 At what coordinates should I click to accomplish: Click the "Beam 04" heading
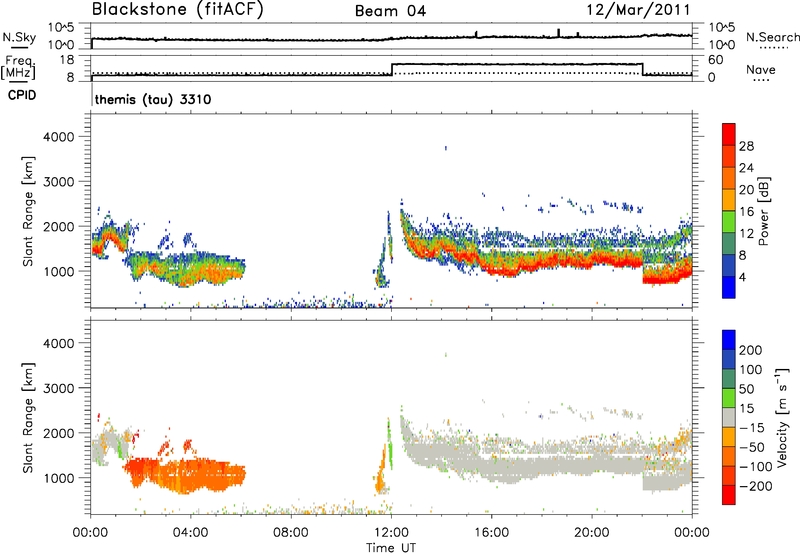390,11
